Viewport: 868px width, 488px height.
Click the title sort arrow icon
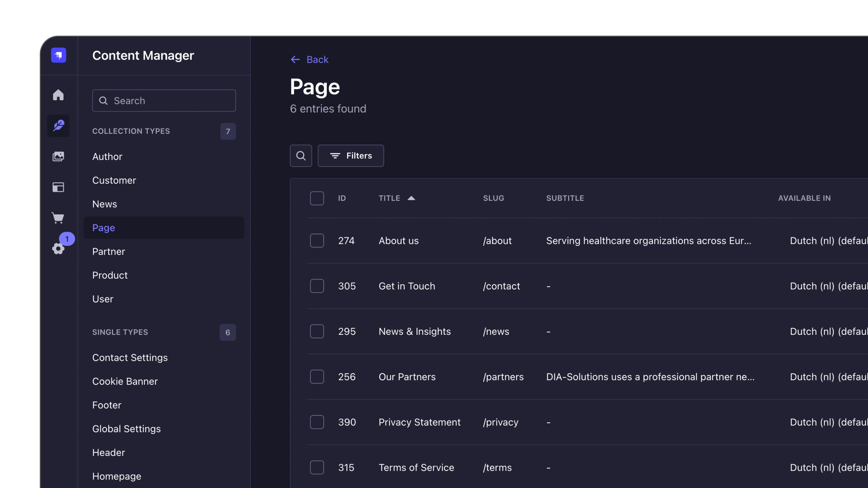(411, 198)
